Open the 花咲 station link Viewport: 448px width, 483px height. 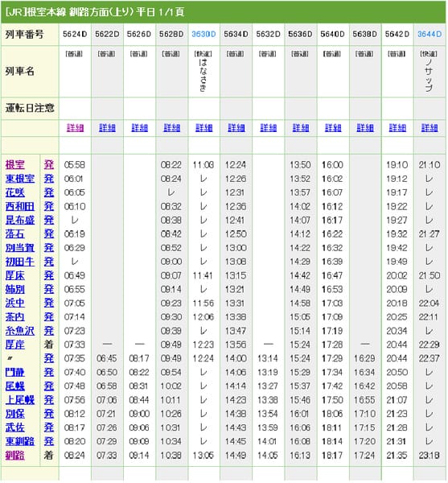coord(14,192)
